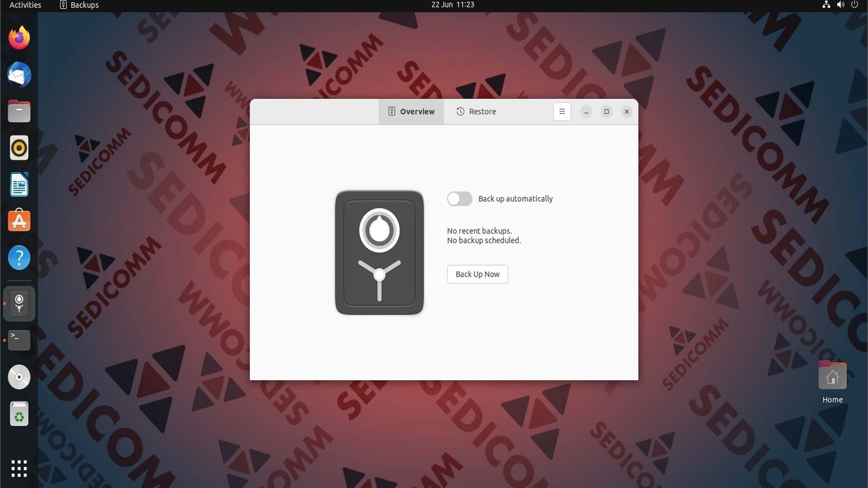Enable Back up automatically switch

point(459,199)
